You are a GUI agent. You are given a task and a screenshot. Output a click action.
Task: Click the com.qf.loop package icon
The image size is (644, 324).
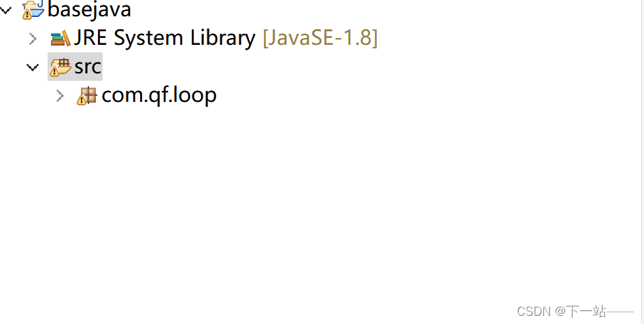(86, 96)
